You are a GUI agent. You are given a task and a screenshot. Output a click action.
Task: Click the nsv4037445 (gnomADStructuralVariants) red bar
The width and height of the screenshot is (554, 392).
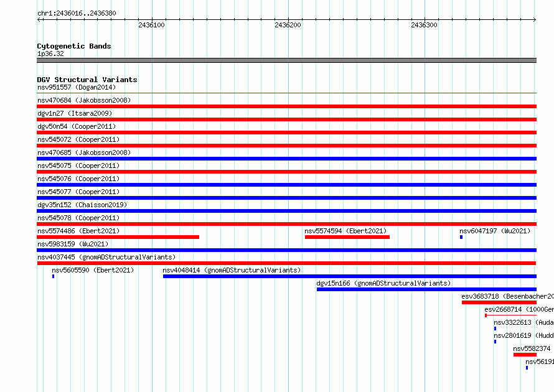click(286, 263)
